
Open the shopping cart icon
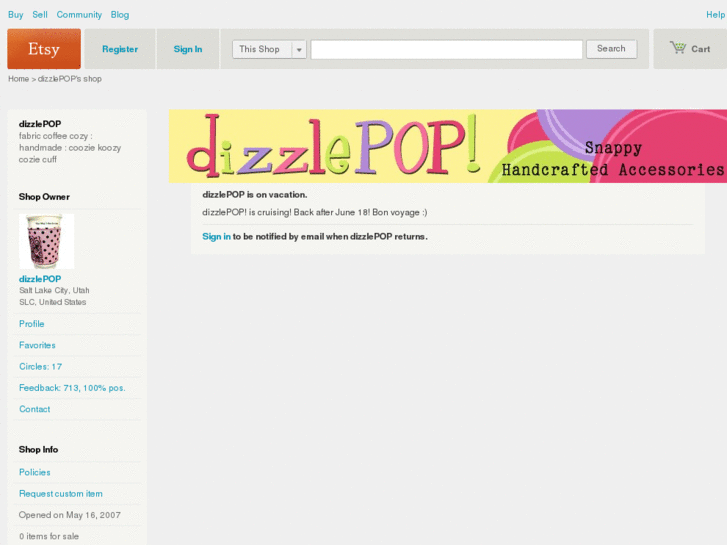pyautogui.click(x=678, y=47)
